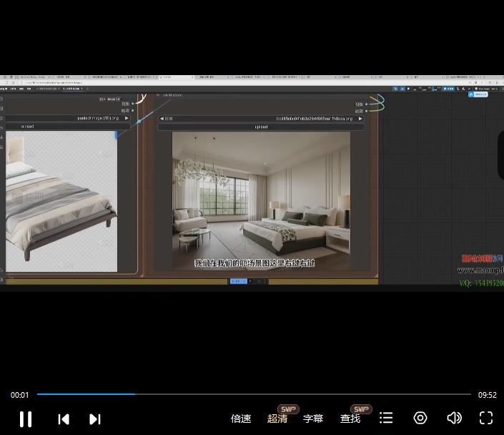Click the cutout bed image preview
504x435 pixels.
coord(61,200)
